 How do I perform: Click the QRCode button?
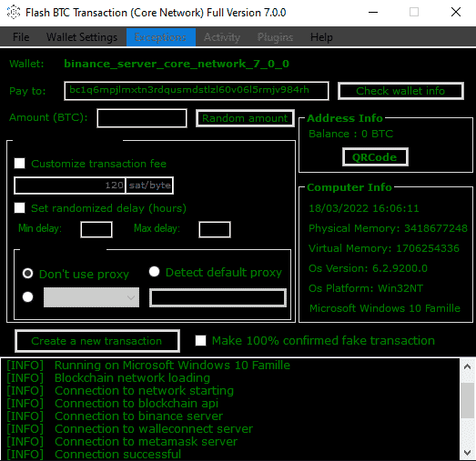pyautogui.click(x=375, y=157)
